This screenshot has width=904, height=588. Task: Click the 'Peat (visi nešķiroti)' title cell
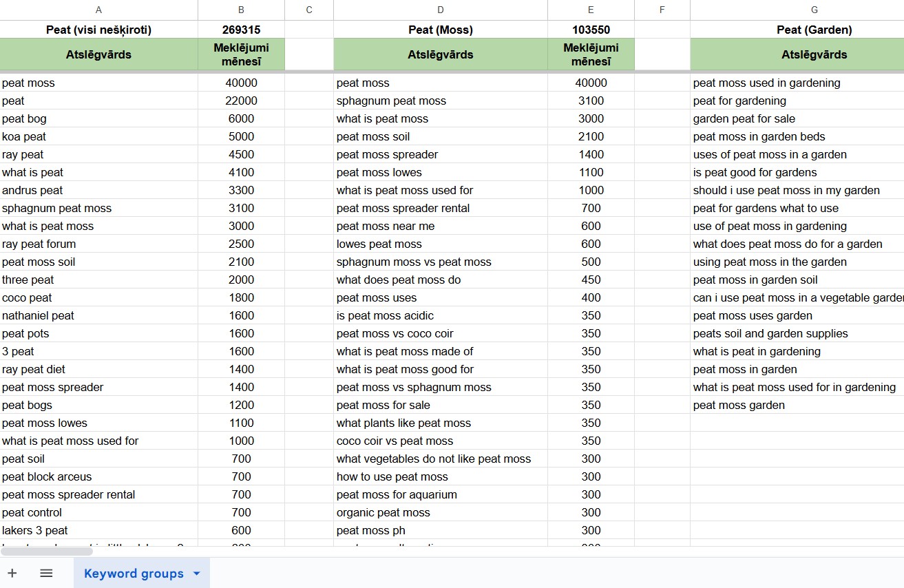tap(98, 30)
